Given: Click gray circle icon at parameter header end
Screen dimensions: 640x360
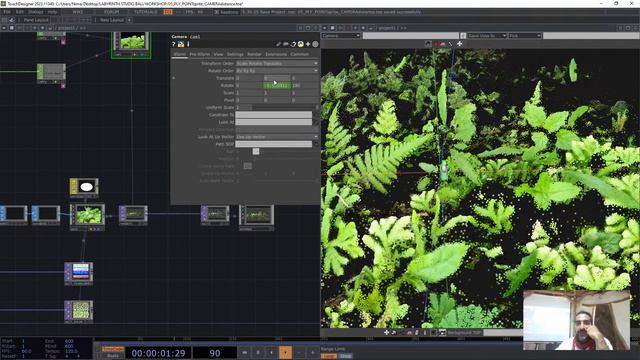Looking at the screenshot, I should 315,44.
